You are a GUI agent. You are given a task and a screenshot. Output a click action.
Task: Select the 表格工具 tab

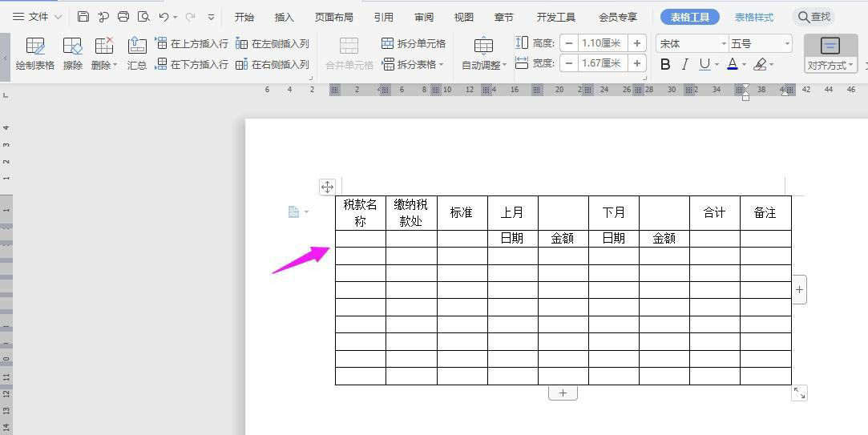click(690, 17)
